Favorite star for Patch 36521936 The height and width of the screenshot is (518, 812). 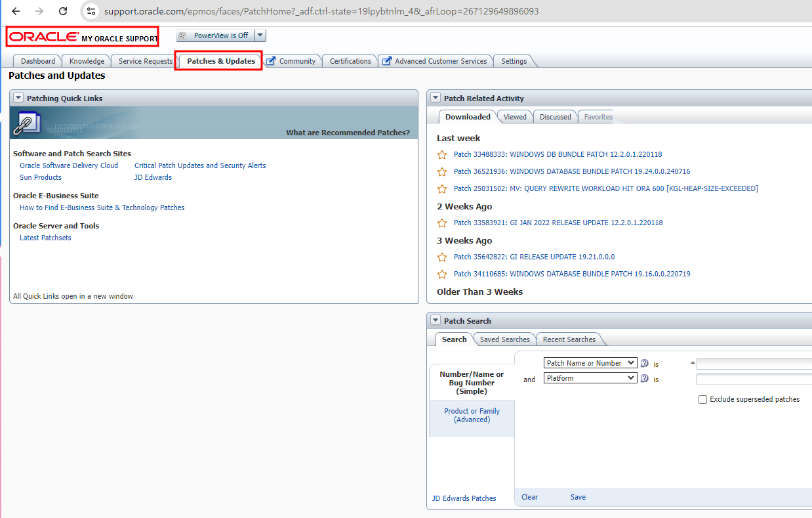pos(442,172)
